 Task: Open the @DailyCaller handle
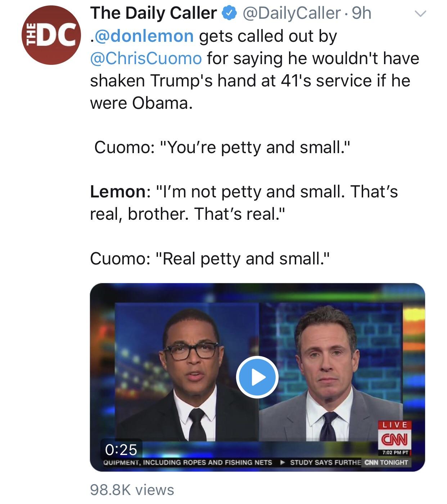point(292,14)
